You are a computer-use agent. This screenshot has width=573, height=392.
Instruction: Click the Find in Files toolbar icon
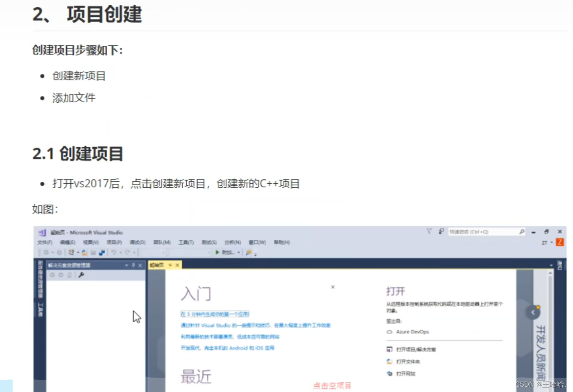coord(248,253)
